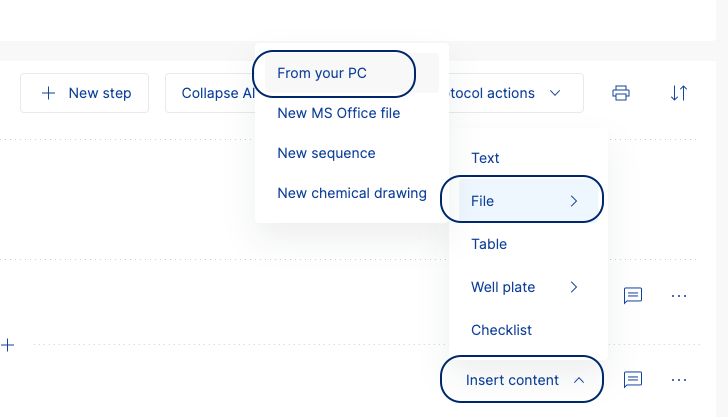728x417 pixels.
Task: Expand the File submenu chevron
Action: (574, 201)
